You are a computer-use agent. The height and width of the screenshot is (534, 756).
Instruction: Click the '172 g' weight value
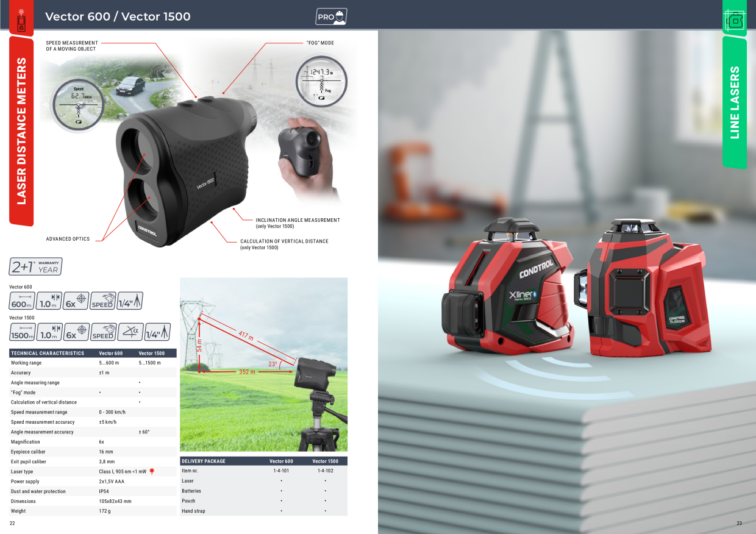tap(105, 511)
